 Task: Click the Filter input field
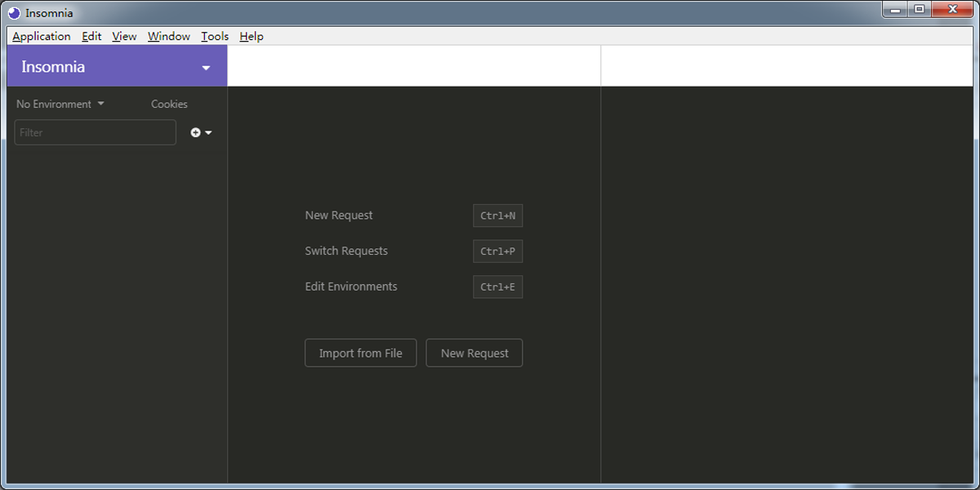tap(96, 132)
